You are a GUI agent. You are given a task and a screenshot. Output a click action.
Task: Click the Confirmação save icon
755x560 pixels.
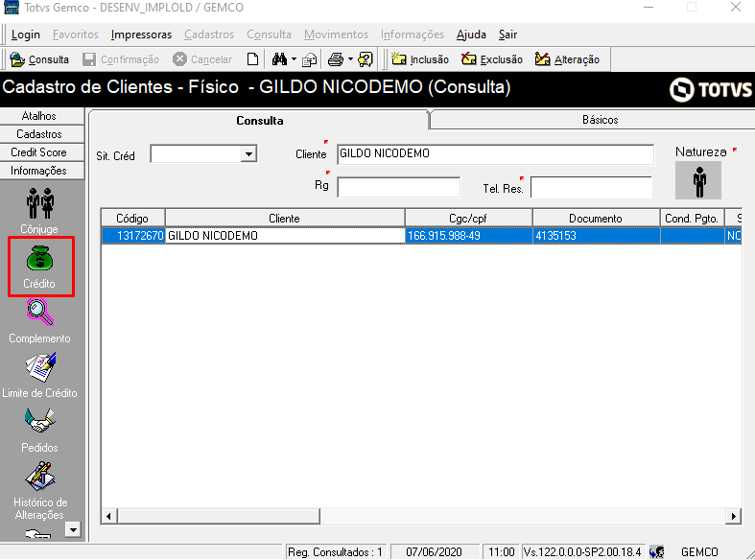tap(89, 59)
